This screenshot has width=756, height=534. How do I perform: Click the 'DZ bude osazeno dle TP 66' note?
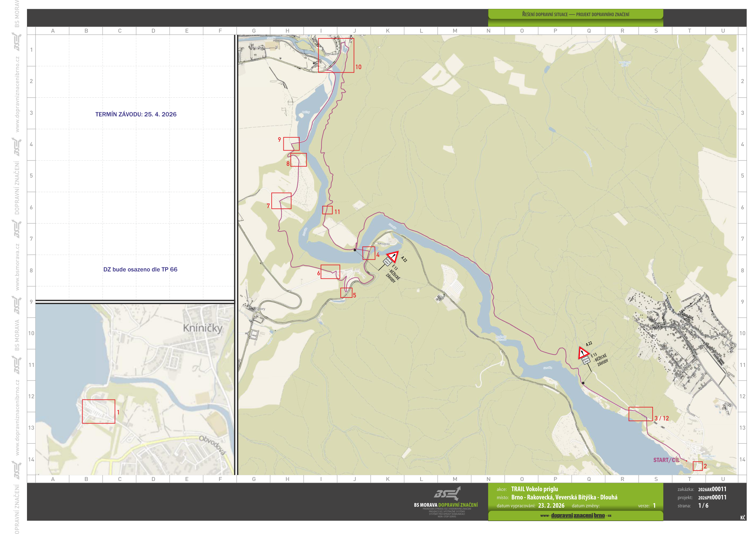point(140,269)
